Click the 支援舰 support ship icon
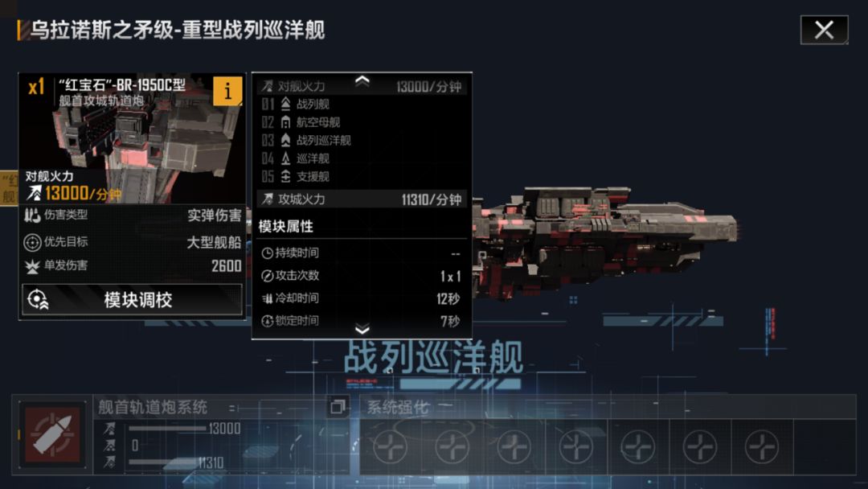This screenshot has width=868, height=489. [x=285, y=177]
